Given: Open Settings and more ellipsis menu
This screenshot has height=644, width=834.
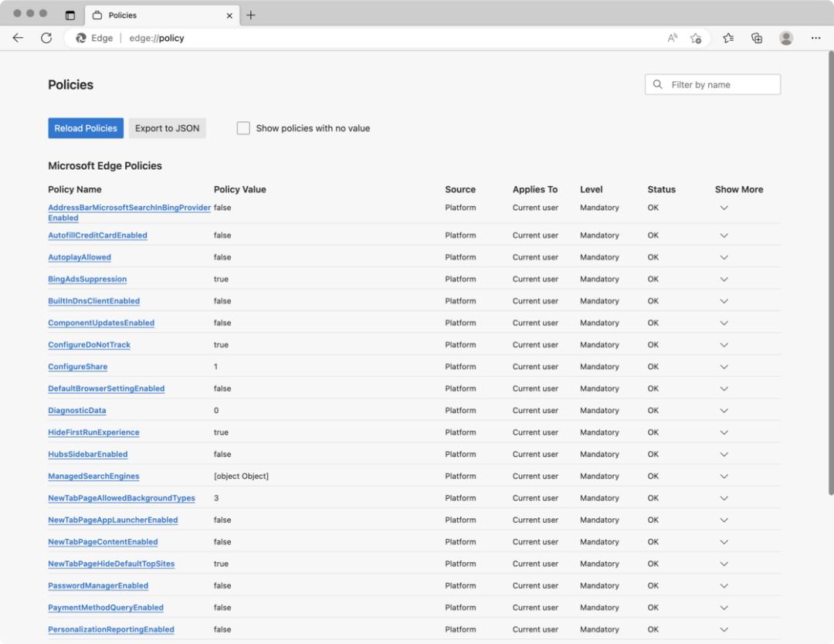Looking at the screenshot, I should (815, 38).
